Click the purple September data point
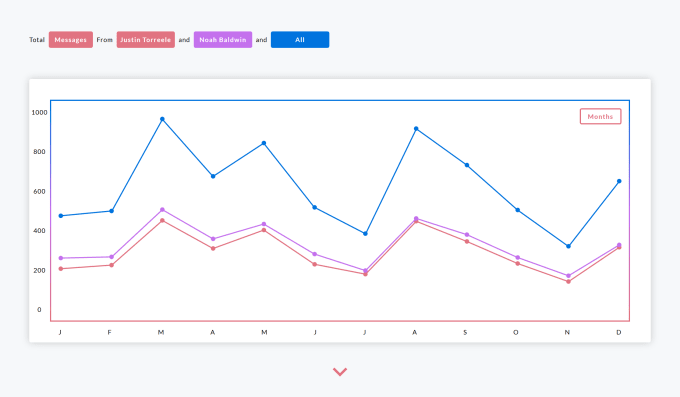680x397 pixels. coord(467,235)
